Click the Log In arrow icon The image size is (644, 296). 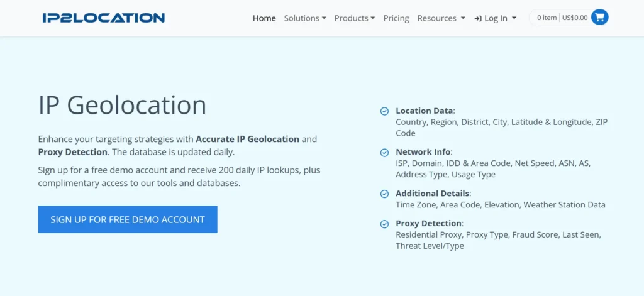coord(478,18)
